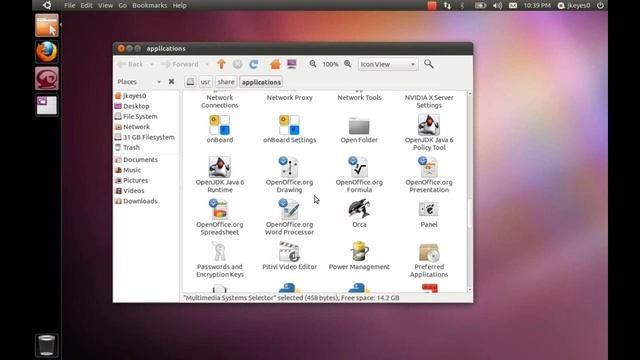Select the OpenOffice.org Presentation icon
This screenshot has width=640, height=360.
pos(429,167)
